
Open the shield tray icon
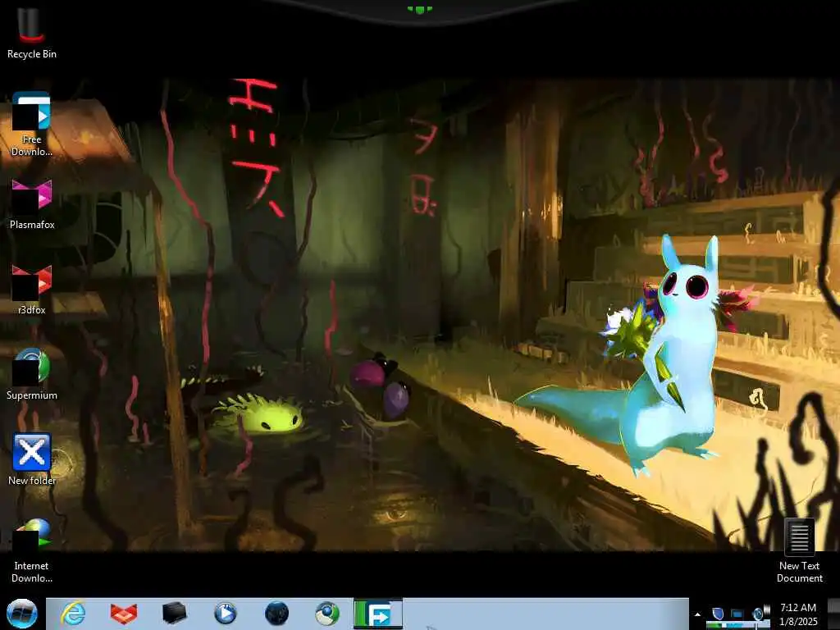718,614
